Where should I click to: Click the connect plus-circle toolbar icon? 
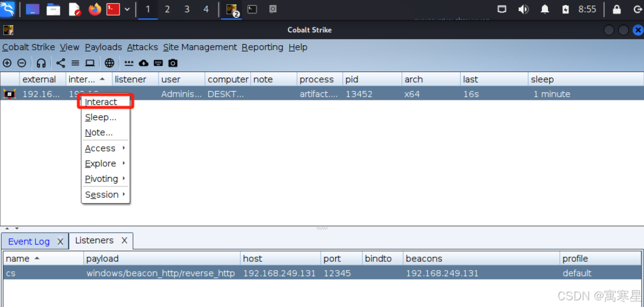click(7, 63)
